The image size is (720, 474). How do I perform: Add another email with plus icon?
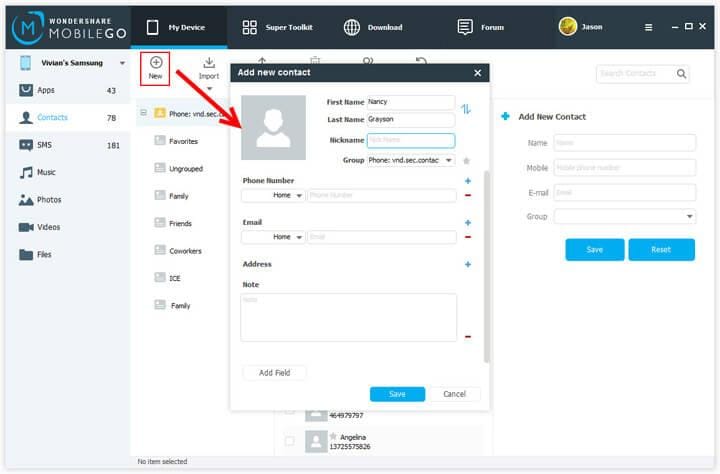(x=467, y=223)
